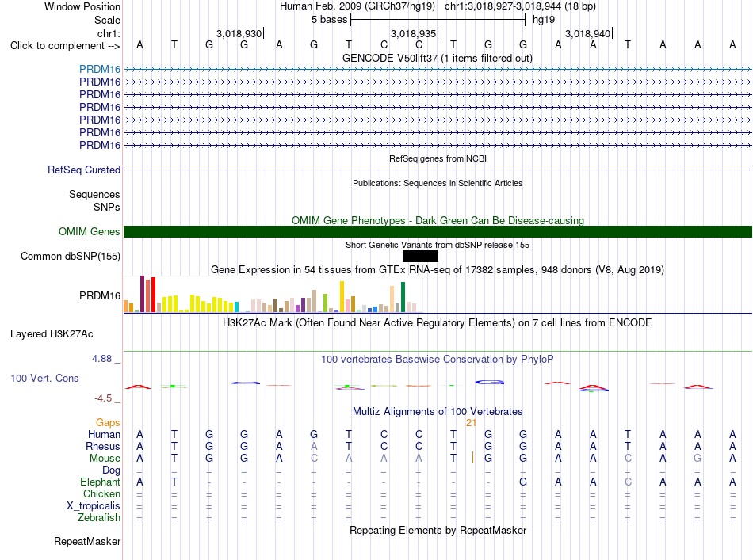Select the Human alignment row label
This screenshot has height=560, width=753.
click(x=104, y=434)
